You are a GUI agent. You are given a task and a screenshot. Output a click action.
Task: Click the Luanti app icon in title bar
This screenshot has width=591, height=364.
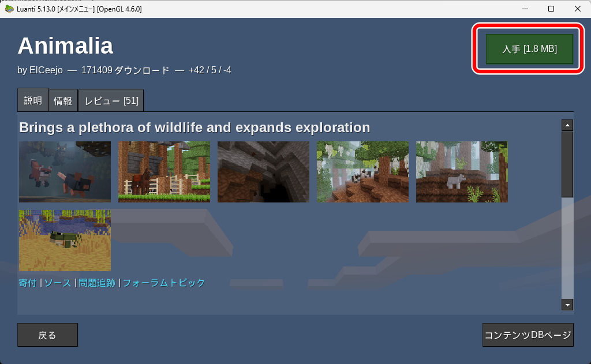[x=9, y=9]
